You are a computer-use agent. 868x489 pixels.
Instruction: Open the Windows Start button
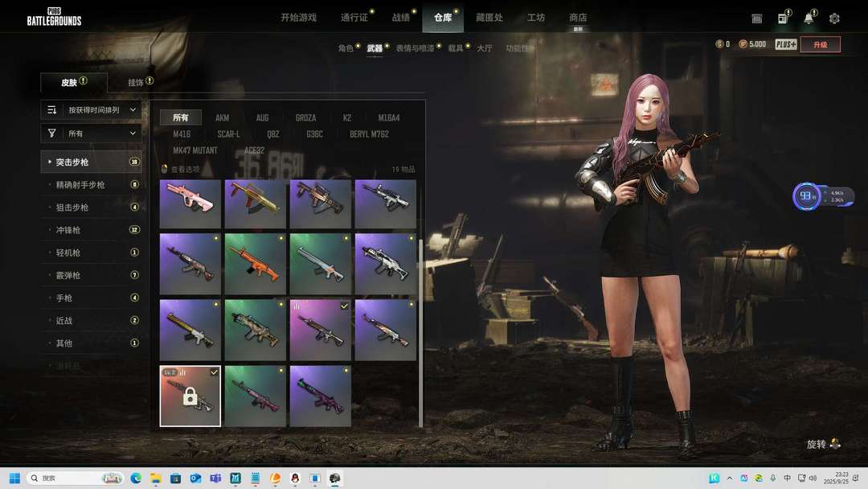pyautogui.click(x=15, y=478)
